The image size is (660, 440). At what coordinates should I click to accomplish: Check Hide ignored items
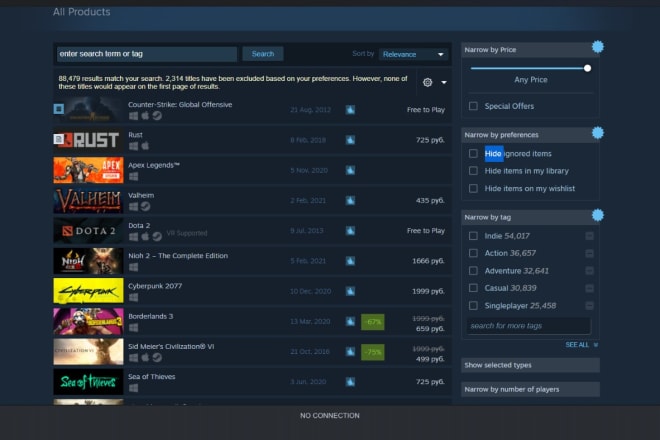pos(473,154)
